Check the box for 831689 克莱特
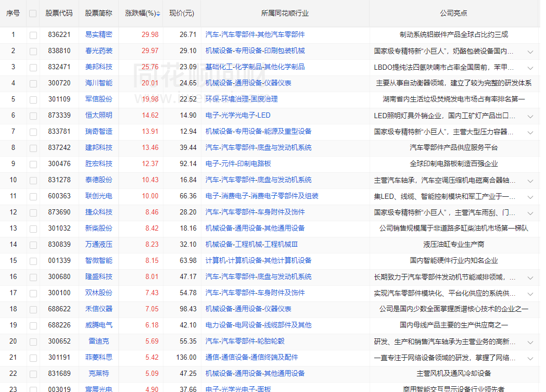The image size is (546, 392). pos(33,374)
